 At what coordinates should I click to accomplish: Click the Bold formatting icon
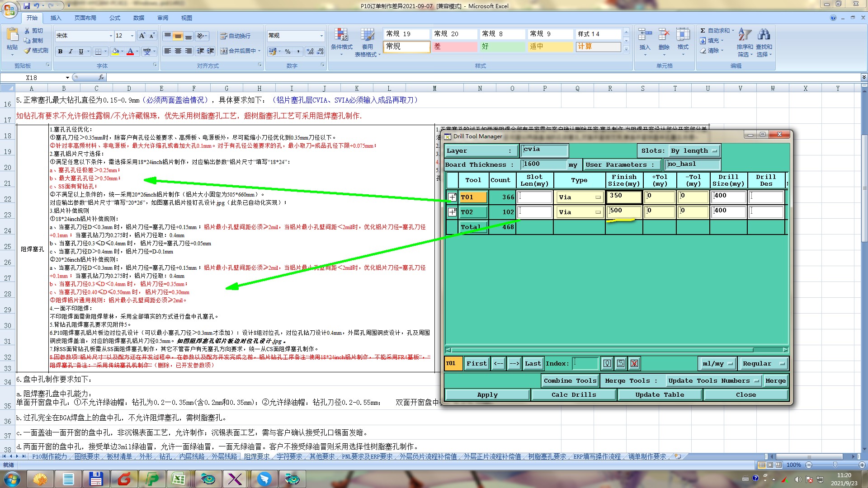[x=60, y=52]
